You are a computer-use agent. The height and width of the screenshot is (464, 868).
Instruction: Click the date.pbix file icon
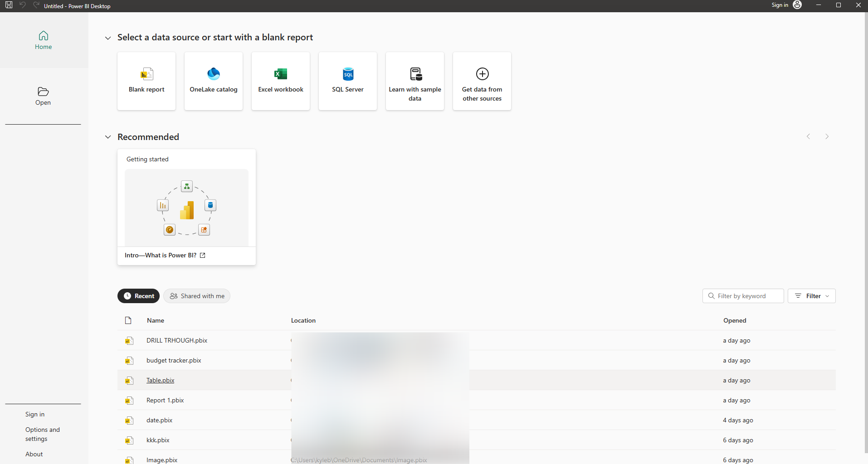point(129,420)
